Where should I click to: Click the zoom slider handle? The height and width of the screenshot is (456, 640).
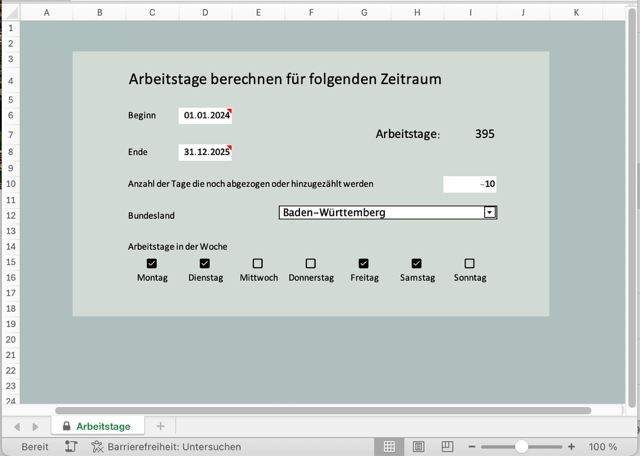521,447
